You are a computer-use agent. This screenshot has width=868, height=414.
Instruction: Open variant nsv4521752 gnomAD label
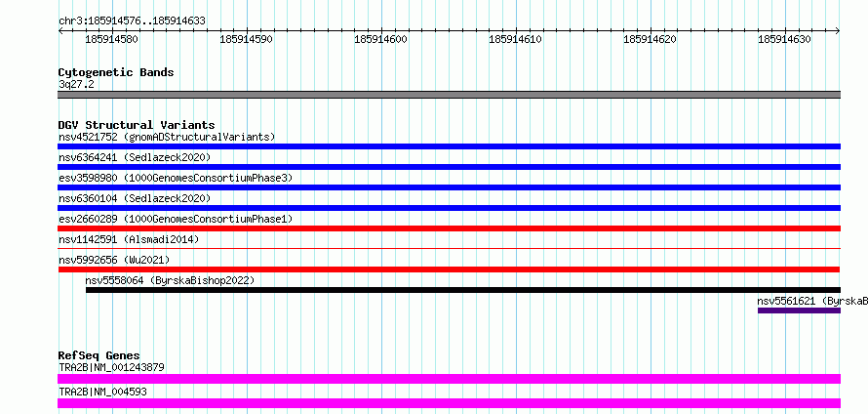pos(167,137)
